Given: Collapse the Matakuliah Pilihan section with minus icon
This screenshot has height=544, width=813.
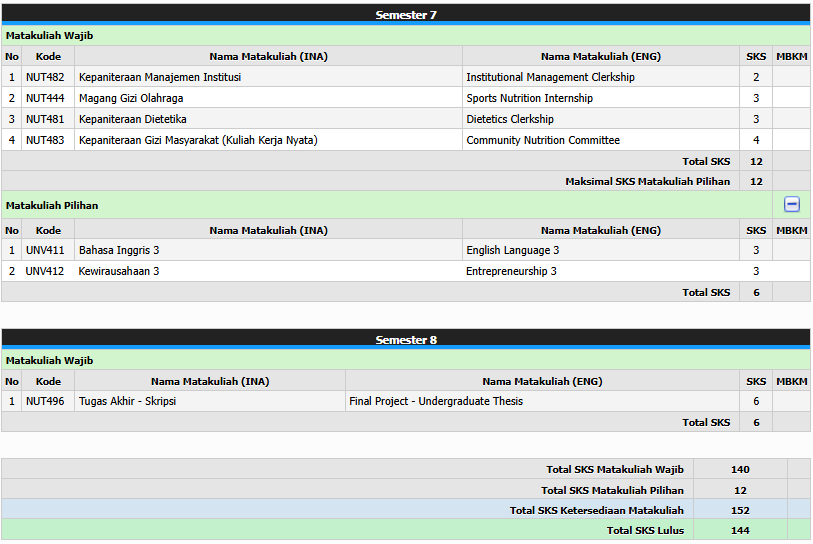Looking at the screenshot, I should [x=791, y=204].
